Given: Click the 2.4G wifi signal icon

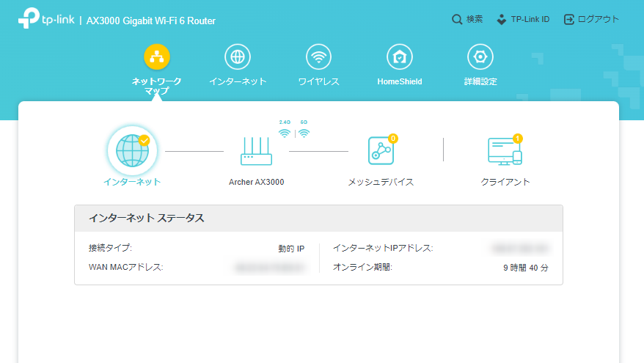Looking at the screenshot, I should (284, 133).
